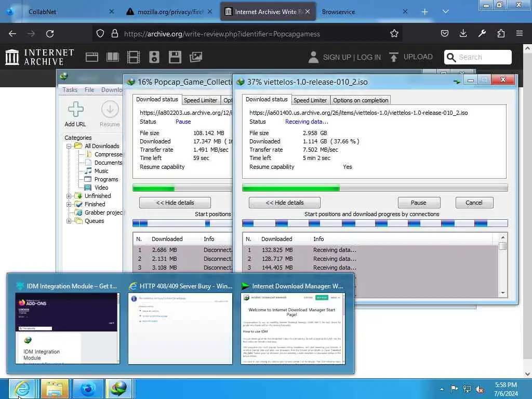Image resolution: width=532 pixels, height=399 pixels.
Task: Open the Internet Archive images icon
Action: [196, 57]
